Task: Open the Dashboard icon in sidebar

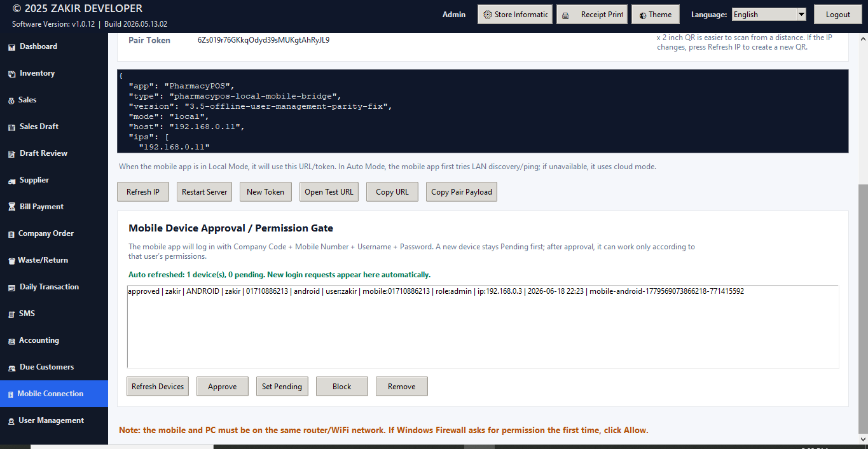Action: point(11,47)
